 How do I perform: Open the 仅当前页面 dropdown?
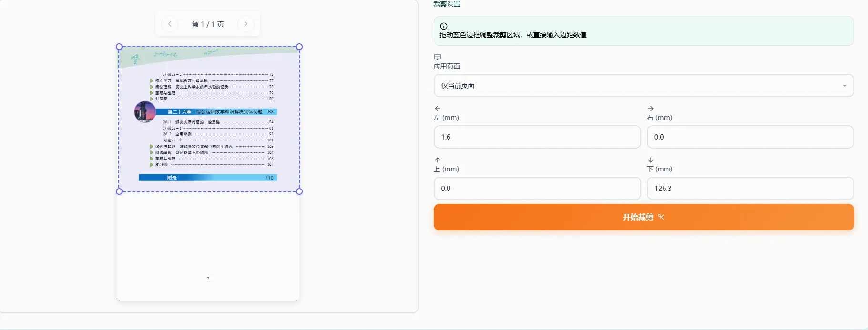643,86
